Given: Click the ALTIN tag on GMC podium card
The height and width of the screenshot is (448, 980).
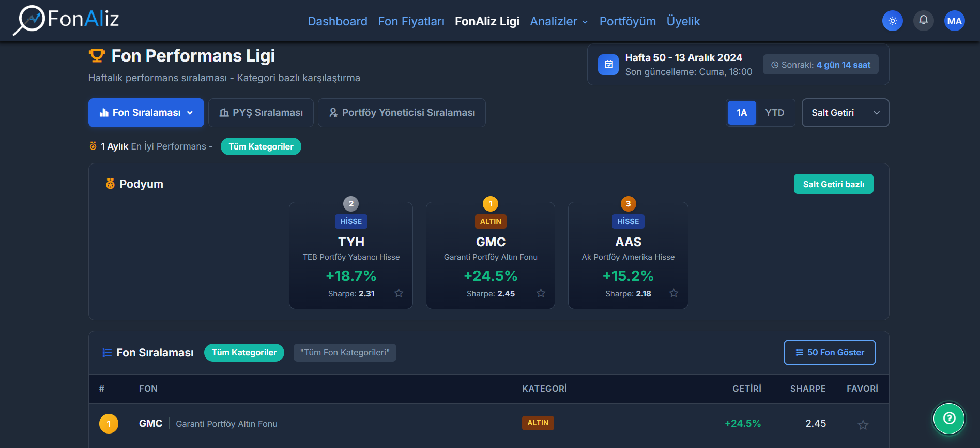Looking at the screenshot, I should point(491,221).
